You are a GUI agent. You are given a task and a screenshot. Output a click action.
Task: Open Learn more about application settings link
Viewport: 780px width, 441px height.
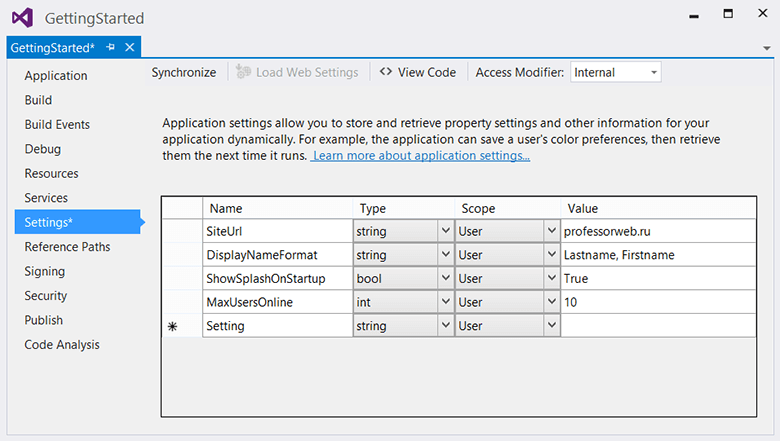click(x=421, y=156)
